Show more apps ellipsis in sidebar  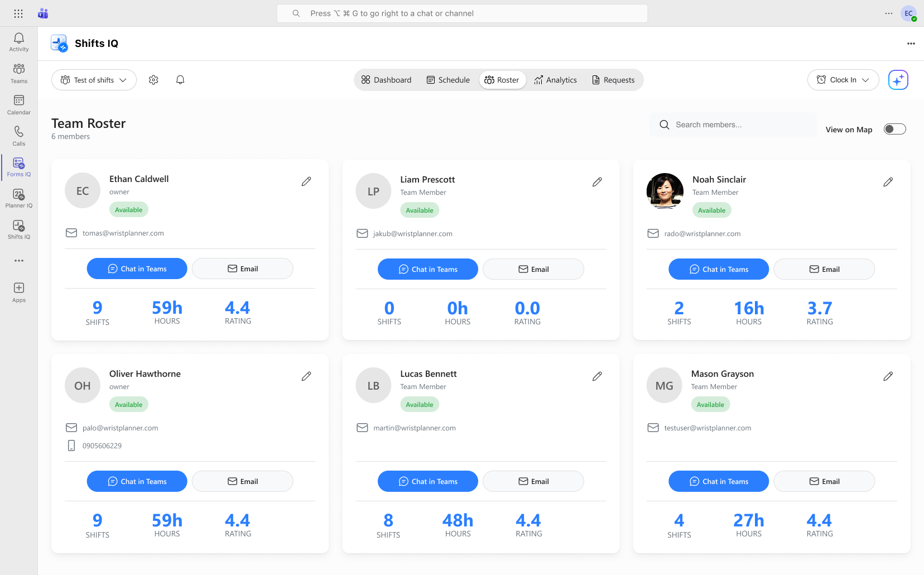(19, 261)
